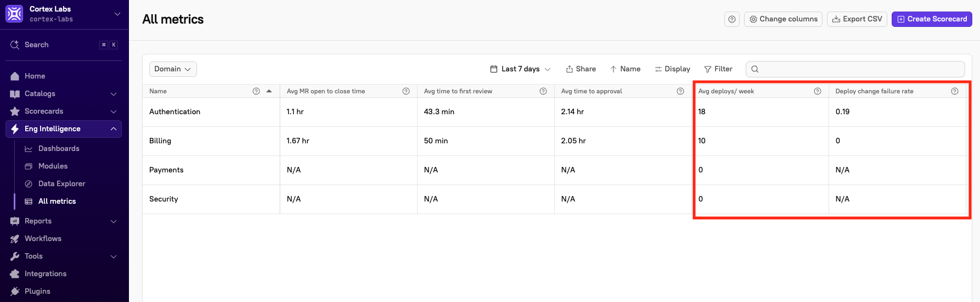This screenshot has height=302, width=980.
Task: Expand the Scorecards chevron
Action: coord(114,111)
